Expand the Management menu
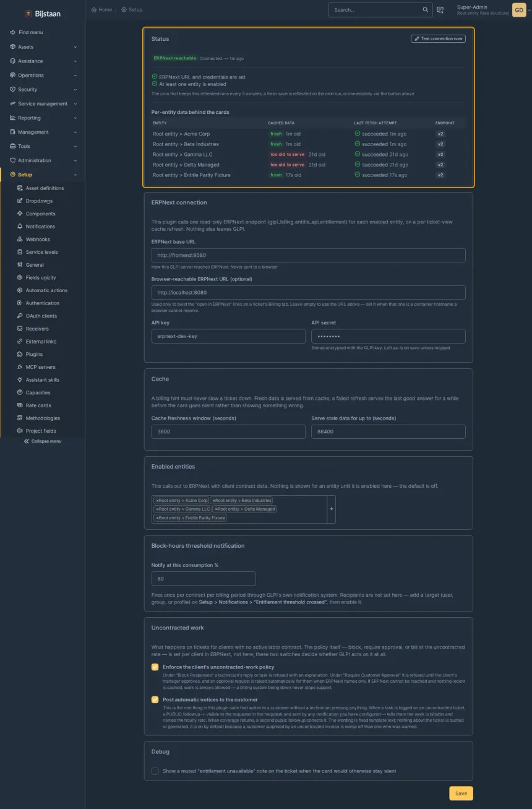Image resolution: width=532 pixels, height=809 pixels. coord(42,132)
